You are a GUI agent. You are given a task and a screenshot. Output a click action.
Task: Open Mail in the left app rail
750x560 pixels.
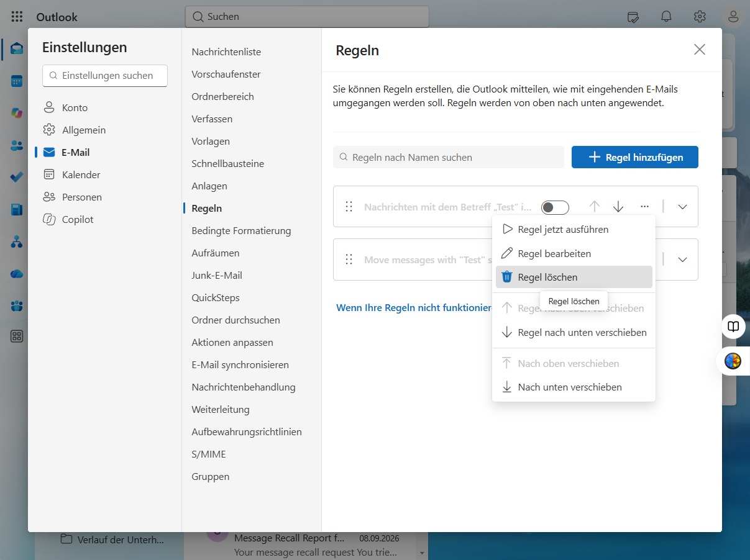pyautogui.click(x=17, y=48)
